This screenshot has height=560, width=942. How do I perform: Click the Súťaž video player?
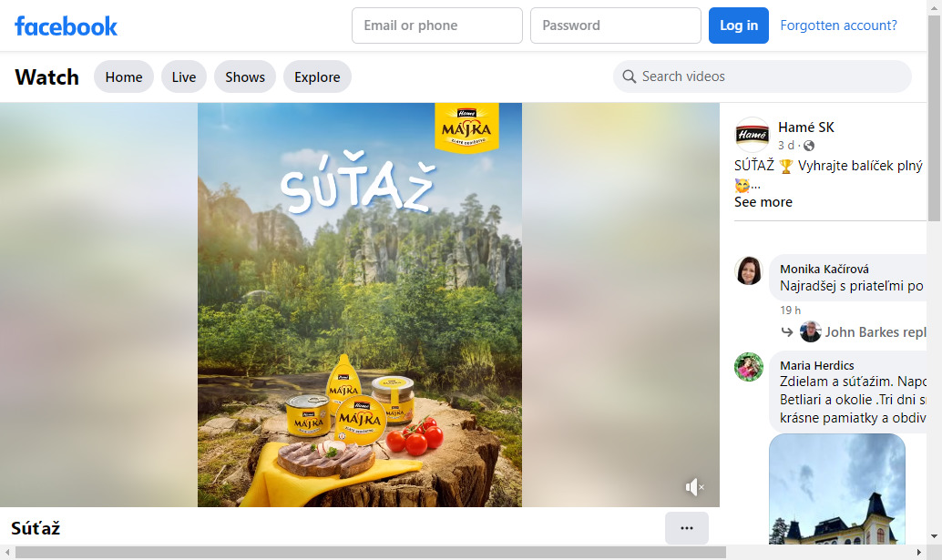pos(359,305)
